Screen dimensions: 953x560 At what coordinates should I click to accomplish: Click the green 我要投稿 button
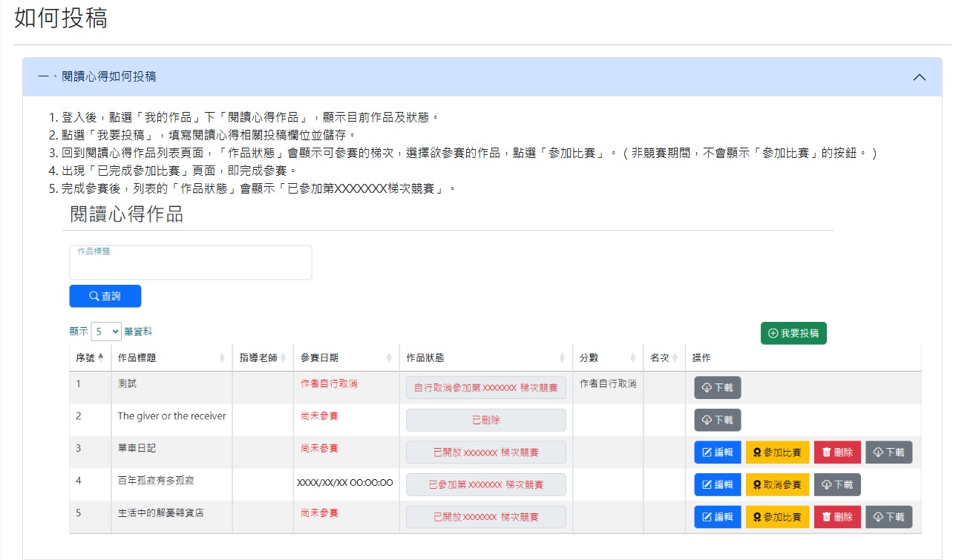click(793, 334)
